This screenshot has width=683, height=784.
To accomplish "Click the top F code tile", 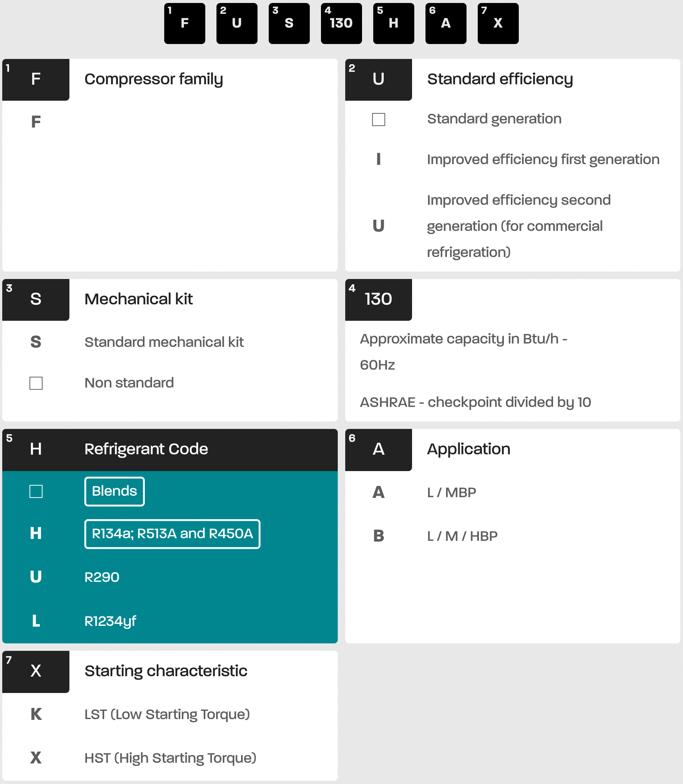I will tap(184, 23).
